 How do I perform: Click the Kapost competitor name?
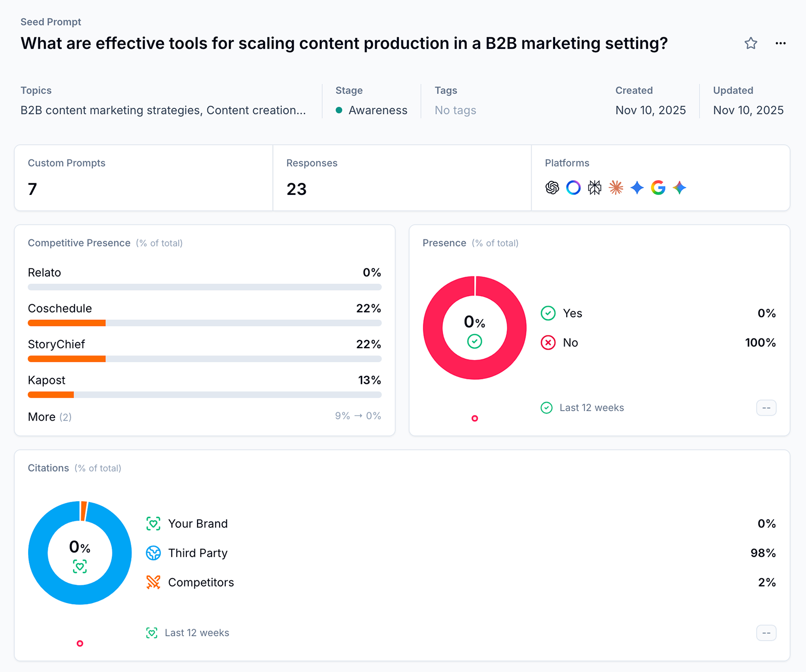(46, 380)
